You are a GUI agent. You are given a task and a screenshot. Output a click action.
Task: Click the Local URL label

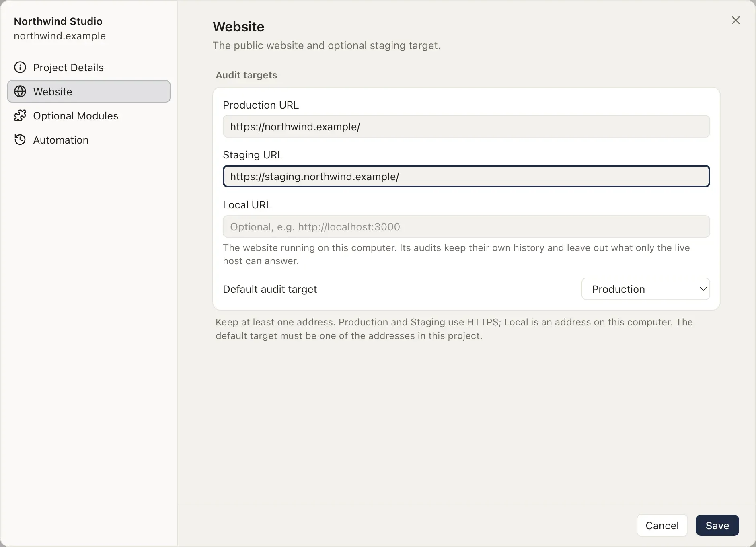click(247, 205)
